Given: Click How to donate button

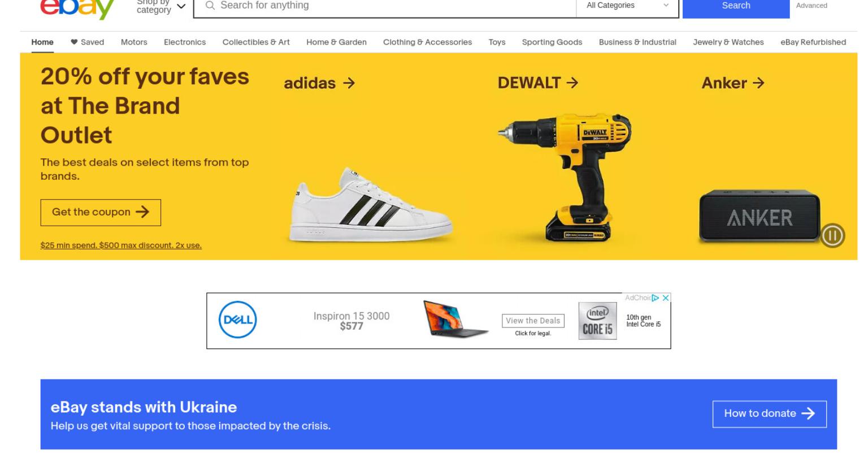Looking at the screenshot, I should pyautogui.click(x=769, y=414).
